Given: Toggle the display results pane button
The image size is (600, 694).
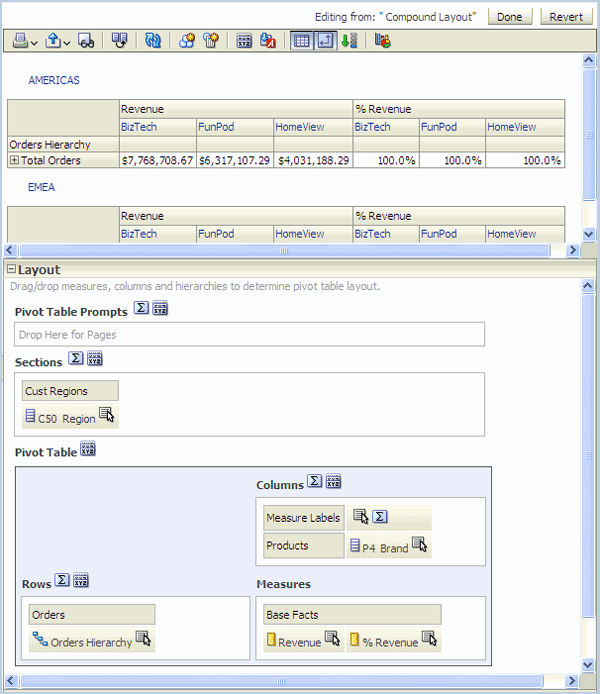Looking at the screenshot, I should point(301,41).
